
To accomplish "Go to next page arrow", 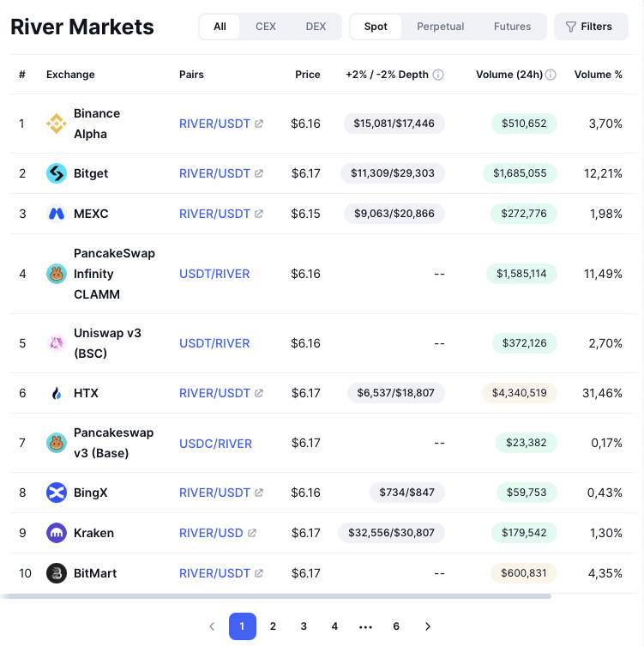I will pyautogui.click(x=428, y=626).
